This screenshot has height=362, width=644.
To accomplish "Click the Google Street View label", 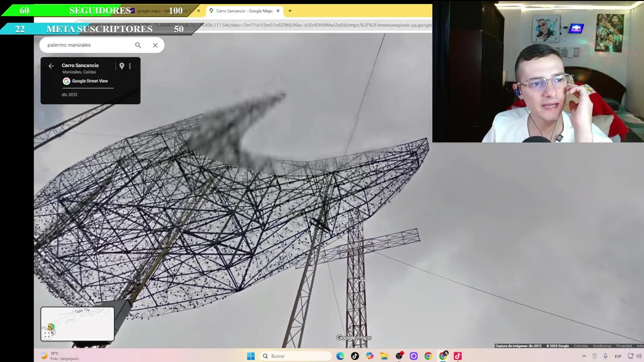I will coord(86,81).
